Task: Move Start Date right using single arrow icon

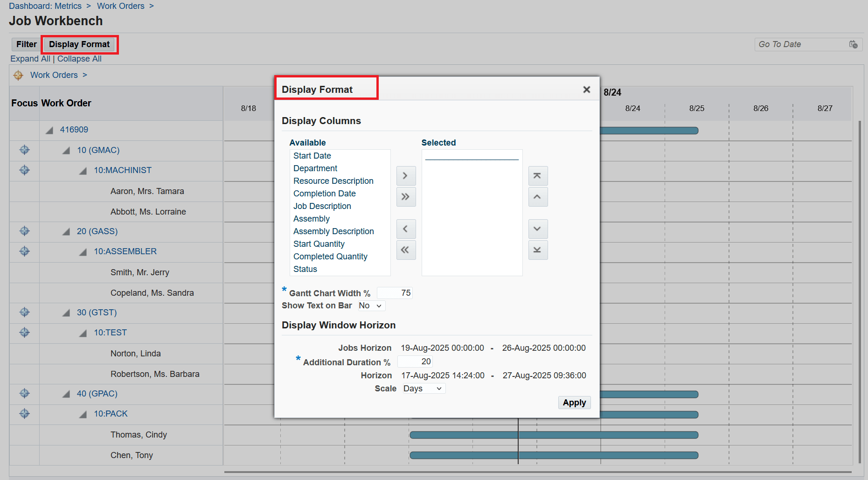Action: point(405,176)
